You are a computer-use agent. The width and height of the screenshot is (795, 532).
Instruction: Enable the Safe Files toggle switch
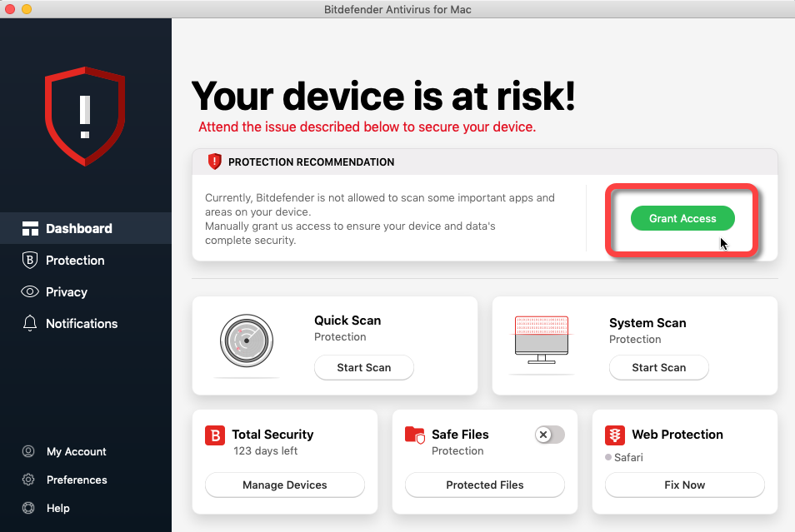[x=550, y=435]
